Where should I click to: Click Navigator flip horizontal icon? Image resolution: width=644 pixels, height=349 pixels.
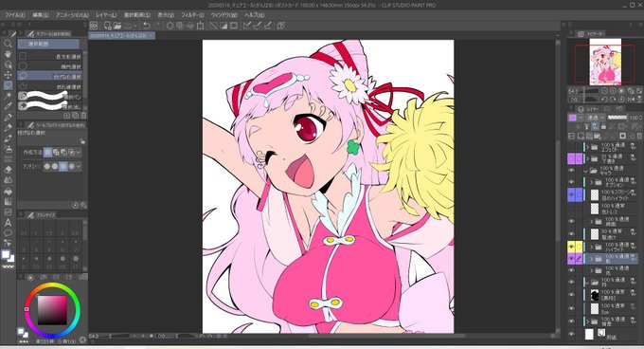(x=632, y=99)
